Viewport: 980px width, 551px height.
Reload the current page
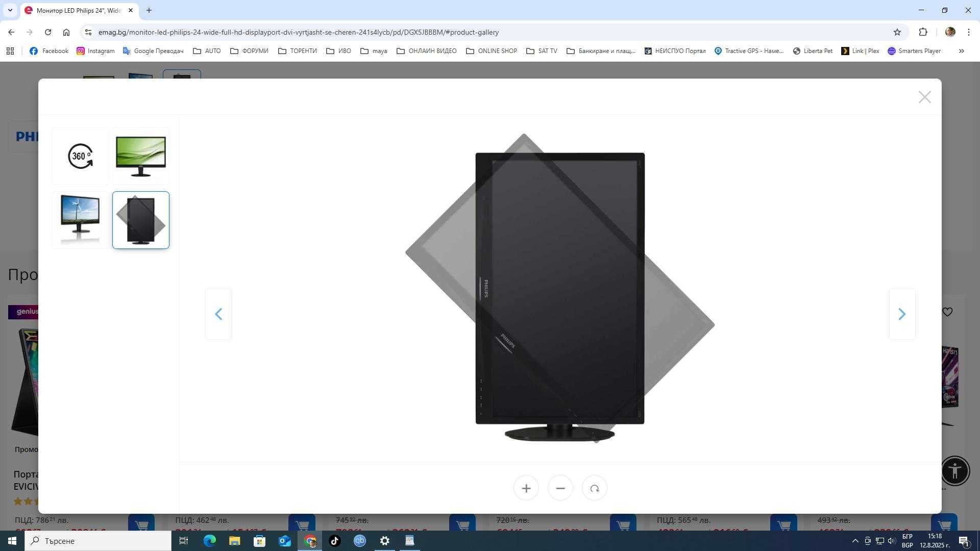48,32
